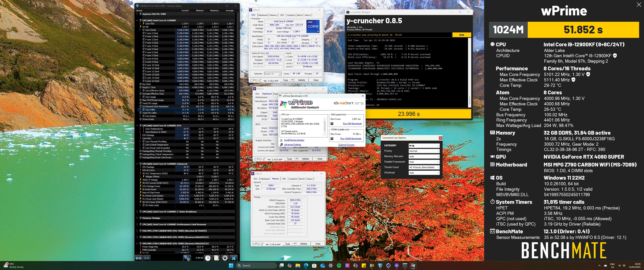The image size is (644, 270).
Task: Open HWiNFO remote network monitors icon
Action: (x=187, y=258)
